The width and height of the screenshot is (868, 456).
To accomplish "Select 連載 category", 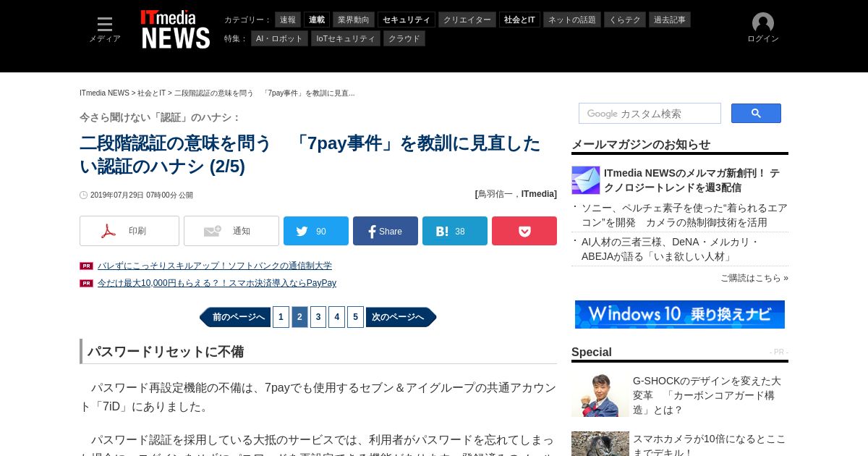I will 317,20.
